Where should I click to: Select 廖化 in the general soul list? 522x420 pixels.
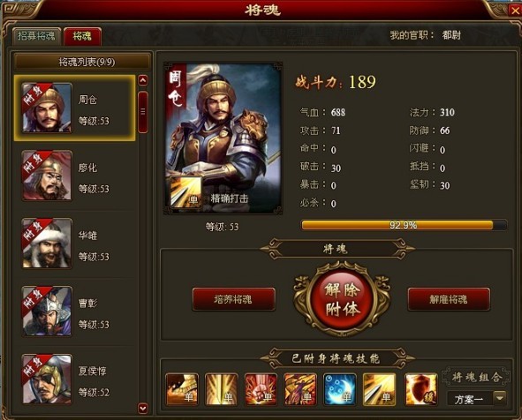pyautogui.click(x=75, y=176)
